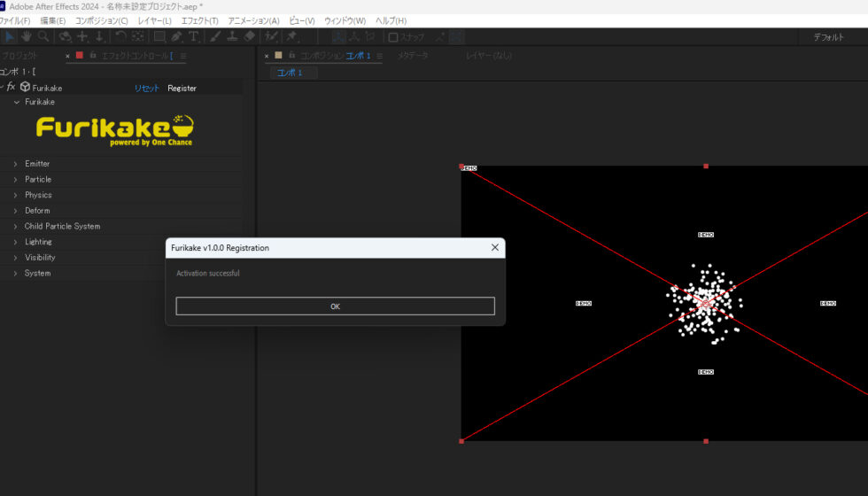Open the エフェクト(T) menu
The image size is (868, 496).
tap(199, 20)
